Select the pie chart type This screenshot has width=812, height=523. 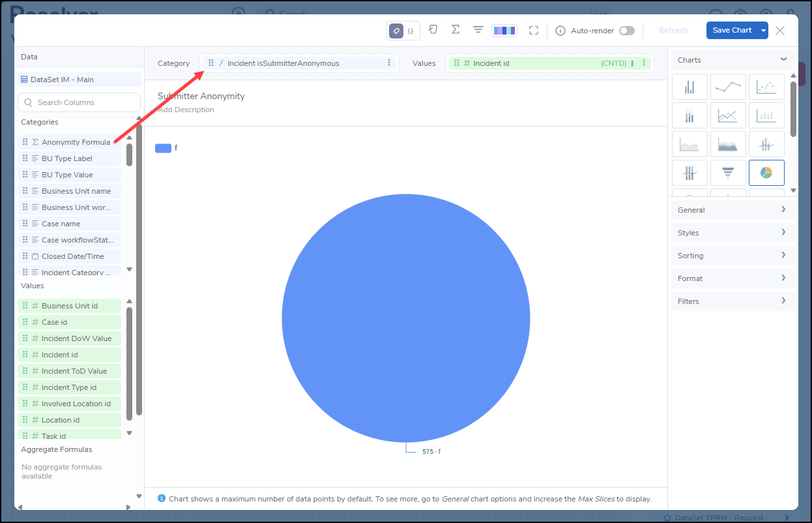(x=766, y=173)
